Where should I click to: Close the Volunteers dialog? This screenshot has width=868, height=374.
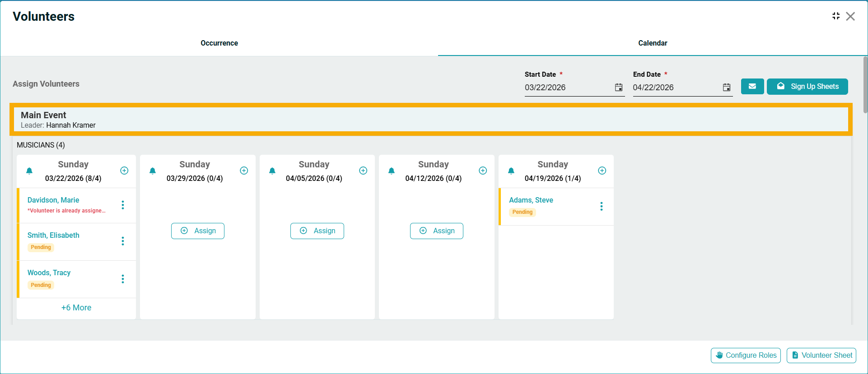[850, 16]
